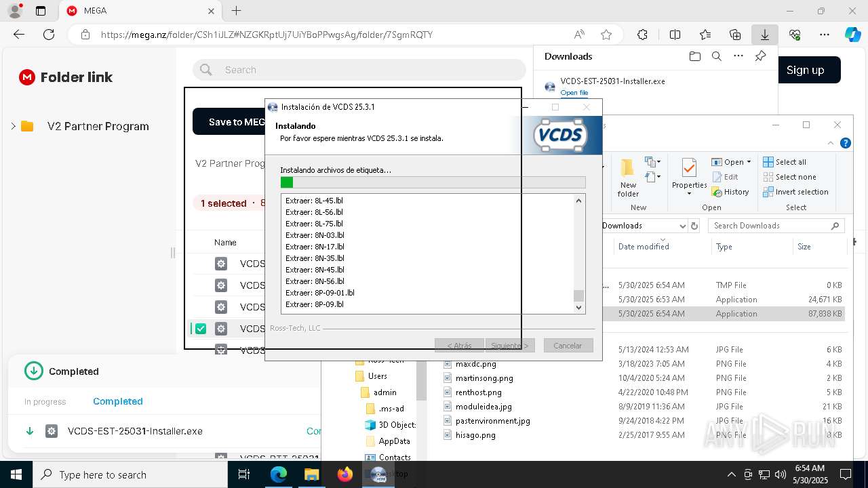
Task: Open Edge favorites list icon
Action: point(705,35)
